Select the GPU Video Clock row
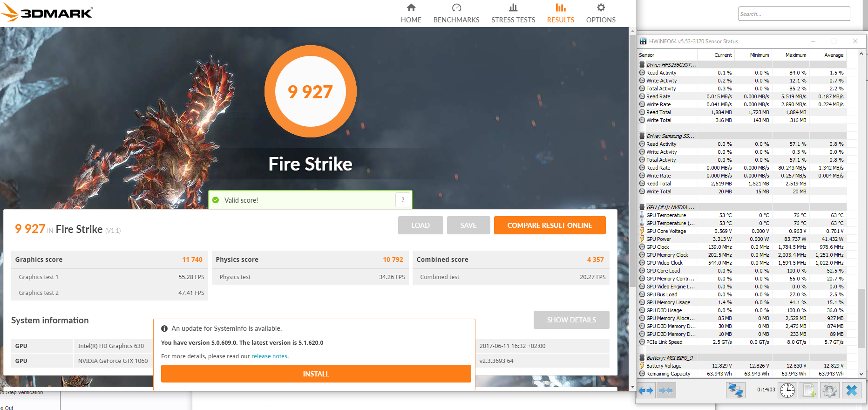This screenshot has height=410, width=868. pyautogui.click(x=742, y=263)
